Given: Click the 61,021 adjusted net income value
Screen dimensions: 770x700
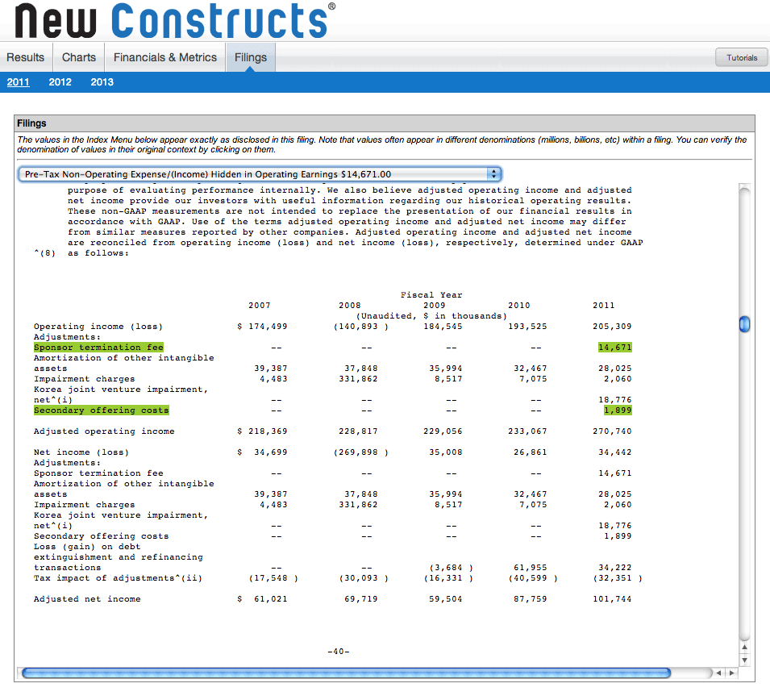Looking at the screenshot, I should point(271,599).
